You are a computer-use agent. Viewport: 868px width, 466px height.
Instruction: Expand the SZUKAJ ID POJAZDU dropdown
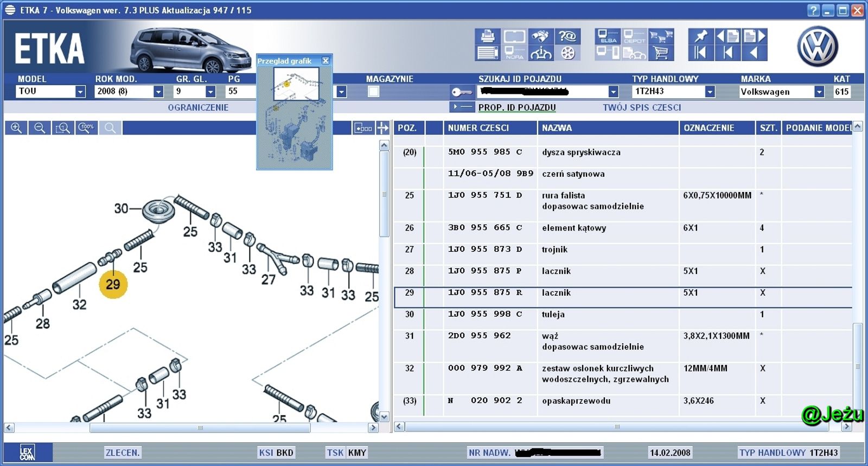click(613, 92)
